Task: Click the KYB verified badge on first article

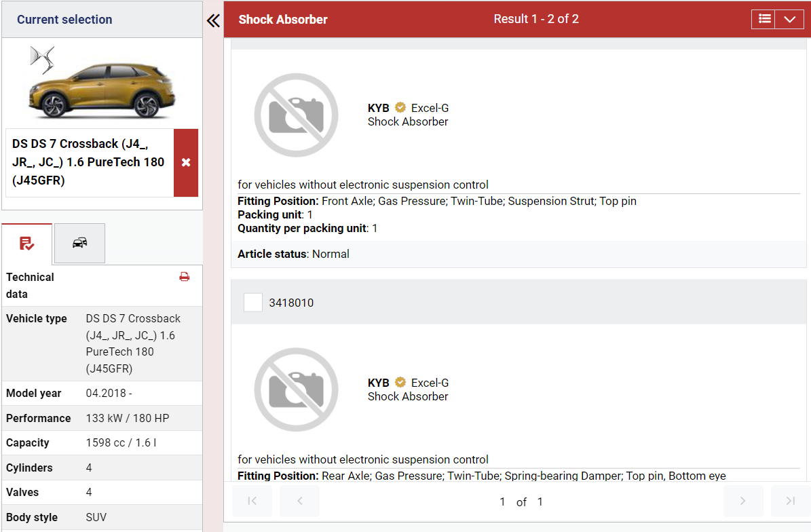Action: coord(400,107)
